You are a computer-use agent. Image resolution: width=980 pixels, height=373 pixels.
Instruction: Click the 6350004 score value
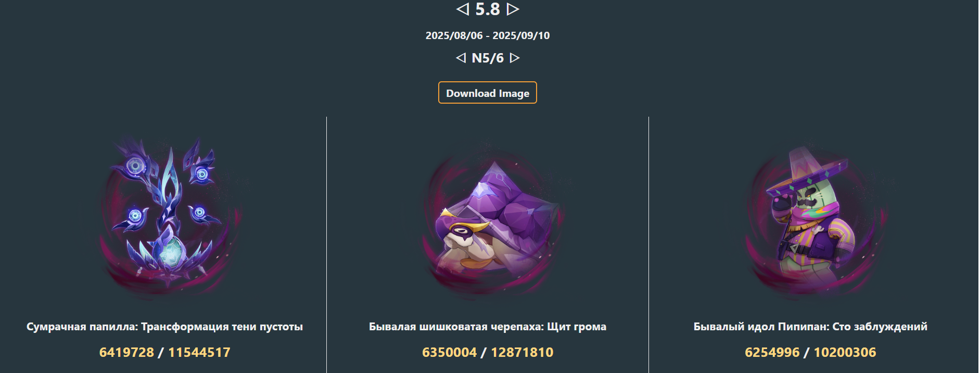click(x=449, y=352)
